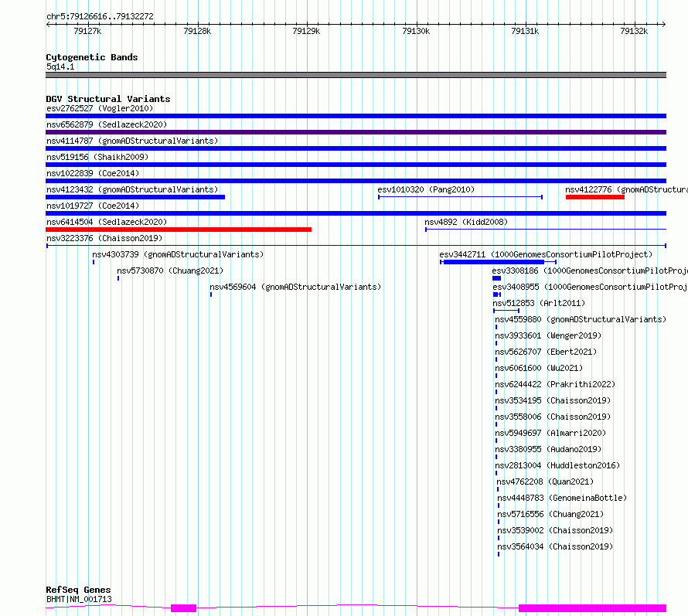This screenshot has height=616, width=688.
Task: Click the 79131k ruler position
Action: pos(525,31)
